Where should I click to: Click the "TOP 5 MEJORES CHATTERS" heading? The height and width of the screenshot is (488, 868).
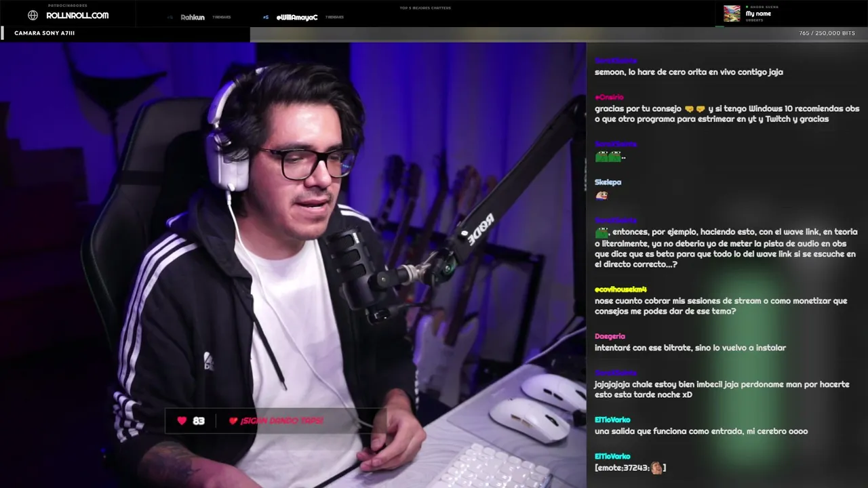[x=425, y=8]
